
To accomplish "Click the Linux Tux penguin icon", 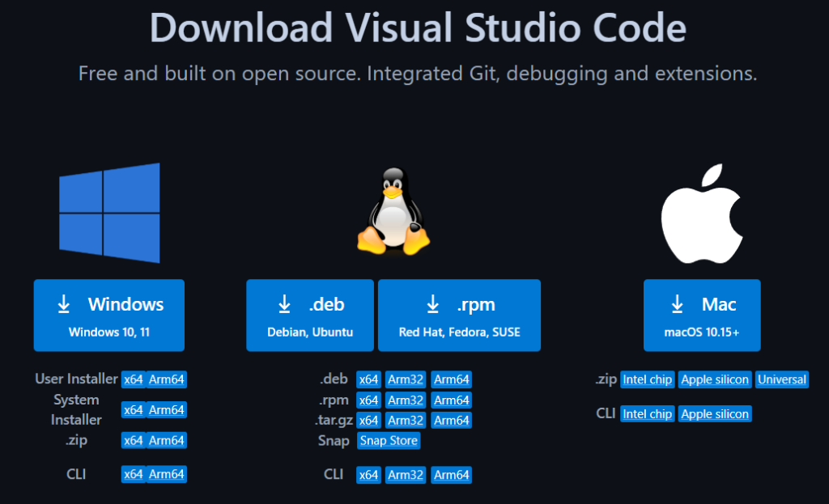I will pyautogui.click(x=393, y=212).
